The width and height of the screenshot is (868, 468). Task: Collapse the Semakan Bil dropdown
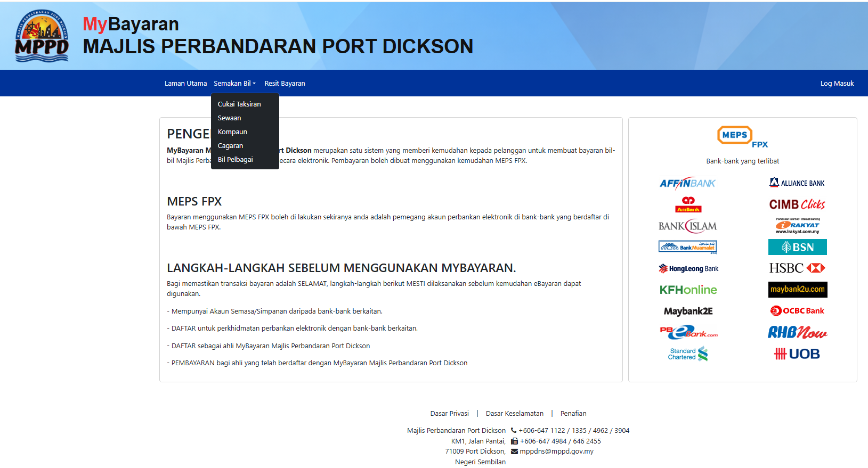(235, 84)
